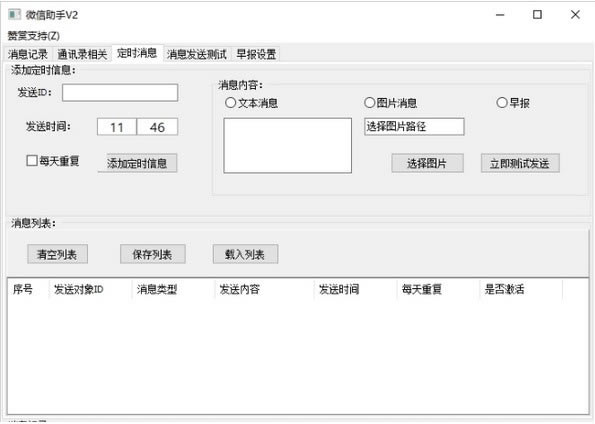Close the 微信助手V2 window
Screen dimensions: 595x424
coord(575,15)
